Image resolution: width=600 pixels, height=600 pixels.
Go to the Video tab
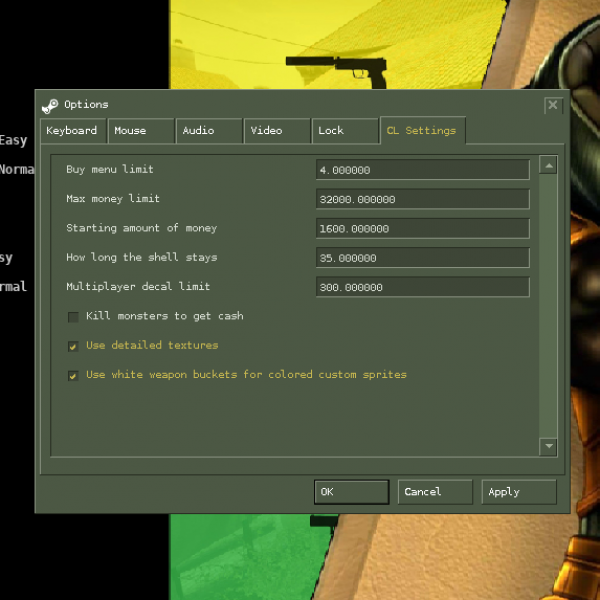pos(277,131)
